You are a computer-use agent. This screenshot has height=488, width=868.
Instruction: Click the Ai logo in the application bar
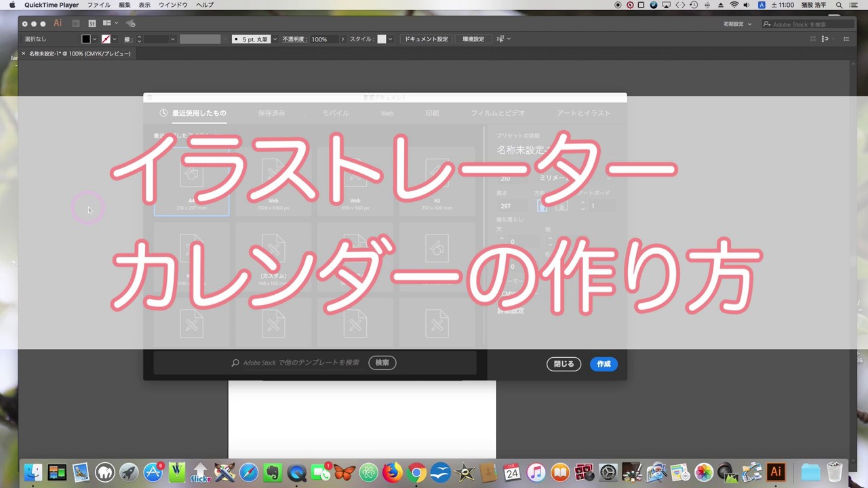point(58,24)
